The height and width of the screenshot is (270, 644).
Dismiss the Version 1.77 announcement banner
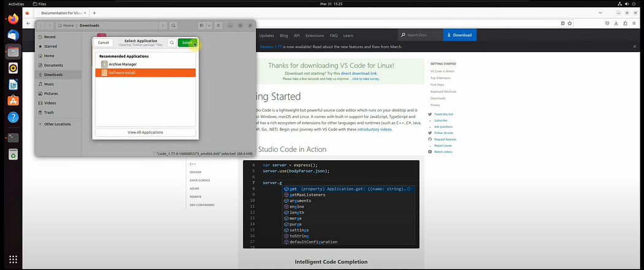[635, 47]
